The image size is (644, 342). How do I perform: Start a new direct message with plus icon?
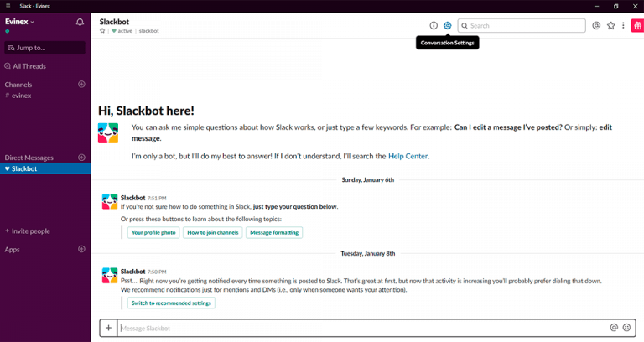click(x=81, y=158)
